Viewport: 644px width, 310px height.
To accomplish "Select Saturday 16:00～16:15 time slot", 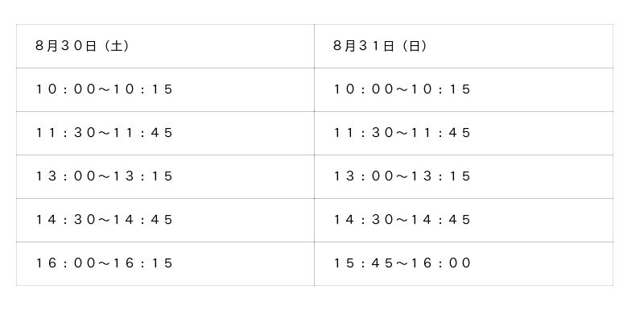I will tap(165, 263).
